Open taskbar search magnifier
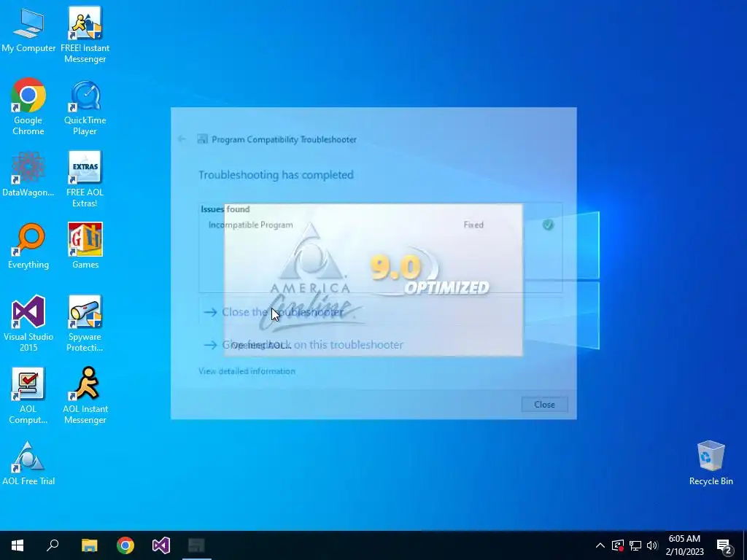This screenshot has width=747, height=560. (x=53, y=545)
